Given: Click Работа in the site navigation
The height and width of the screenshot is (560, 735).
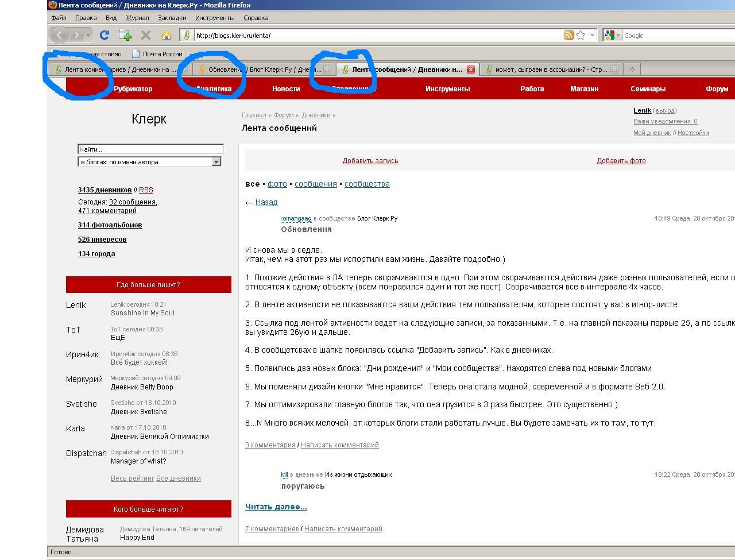Looking at the screenshot, I should tap(532, 89).
